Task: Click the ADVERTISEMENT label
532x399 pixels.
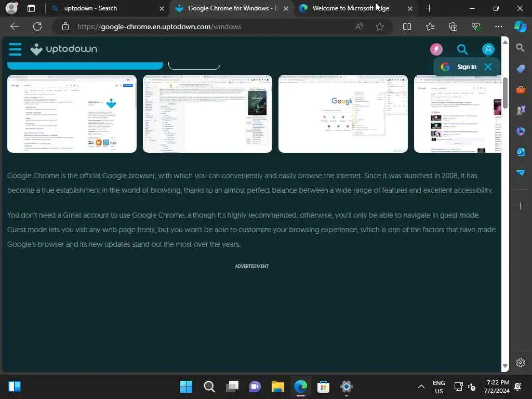Action: (252, 267)
